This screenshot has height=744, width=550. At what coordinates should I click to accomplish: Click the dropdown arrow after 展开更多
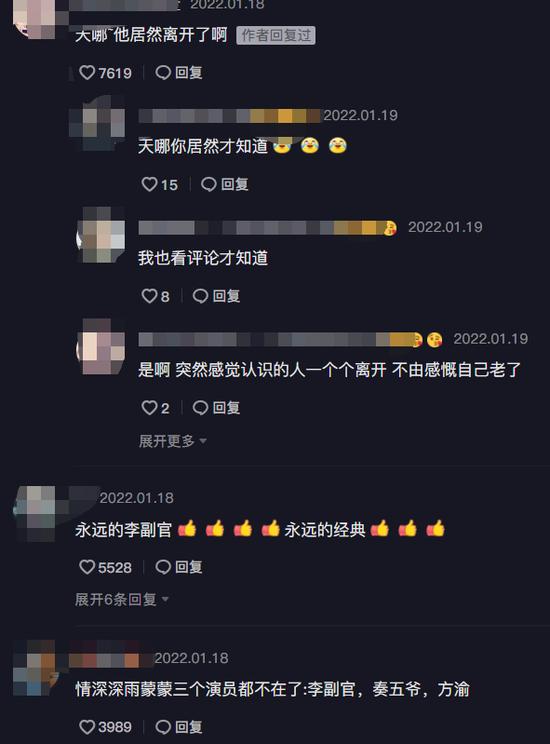point(203,441)
